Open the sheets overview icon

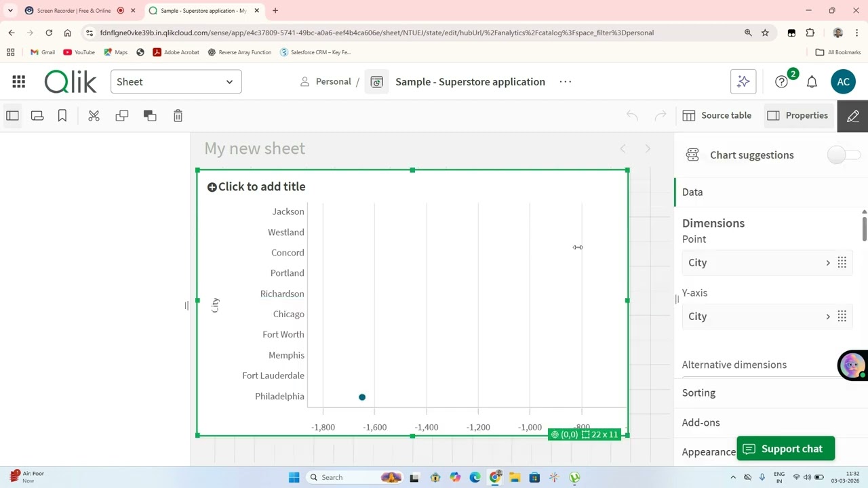pos(37,116)
